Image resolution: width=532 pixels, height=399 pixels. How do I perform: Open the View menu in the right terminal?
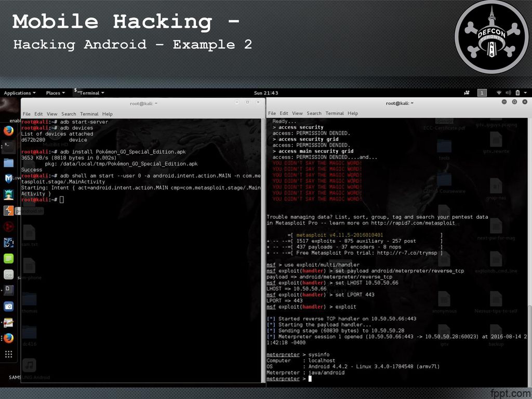pyautogui.click(x=297, y=113)
